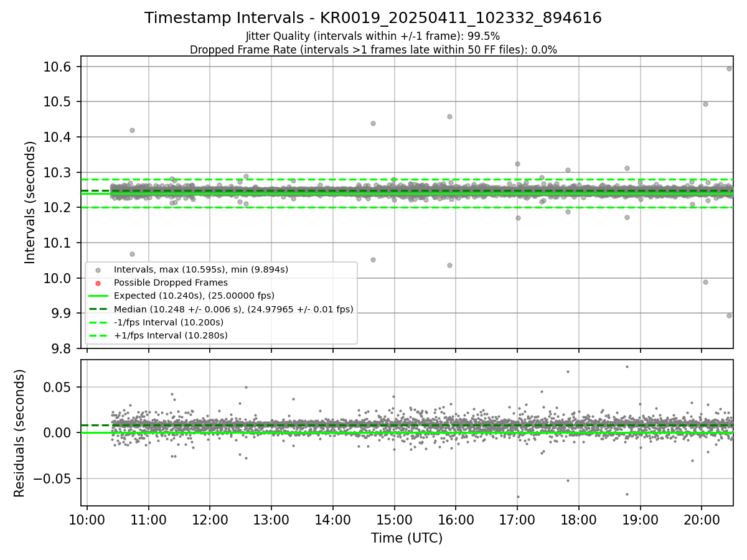Click the 'Residuals (seconds)' y-axis label
The image size is (747, 560).
tap(20, 433)
